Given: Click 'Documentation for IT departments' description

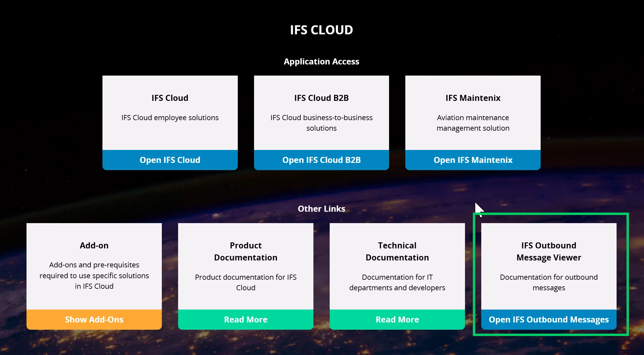Looking at the screenshot, I should pos(397,282).
